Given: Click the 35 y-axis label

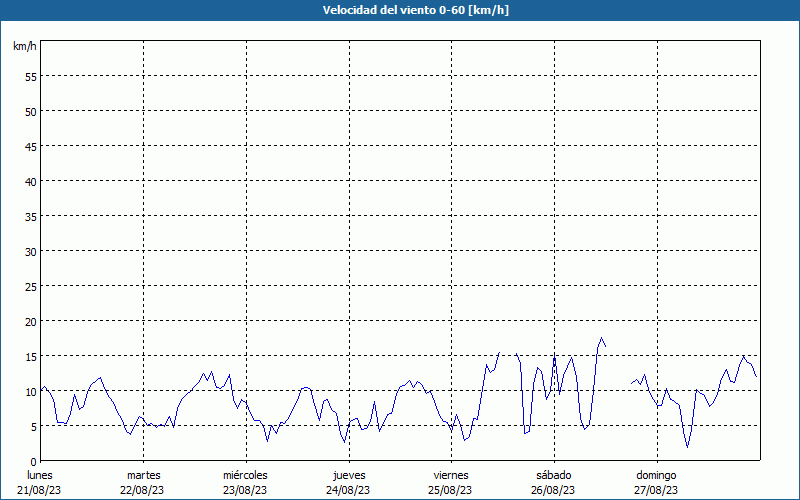Looking at the screenshot, I should [x=31, y=217].
